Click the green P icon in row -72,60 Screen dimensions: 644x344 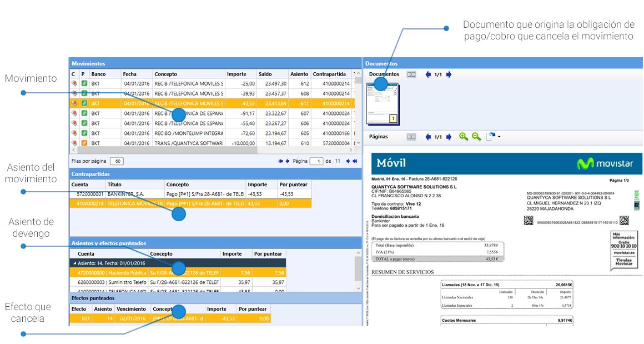[84, 133]
